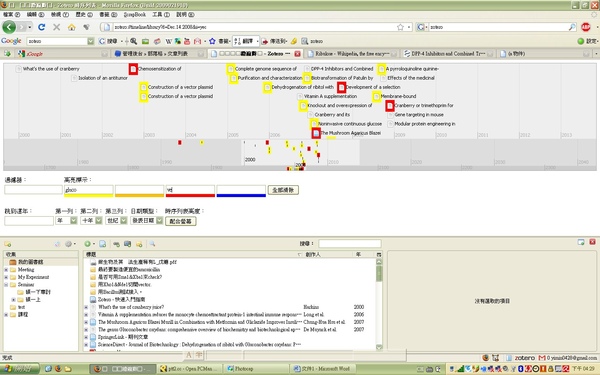Click the 全部清除 clear all button
The image size is (600, 375).
pos(283,190)
